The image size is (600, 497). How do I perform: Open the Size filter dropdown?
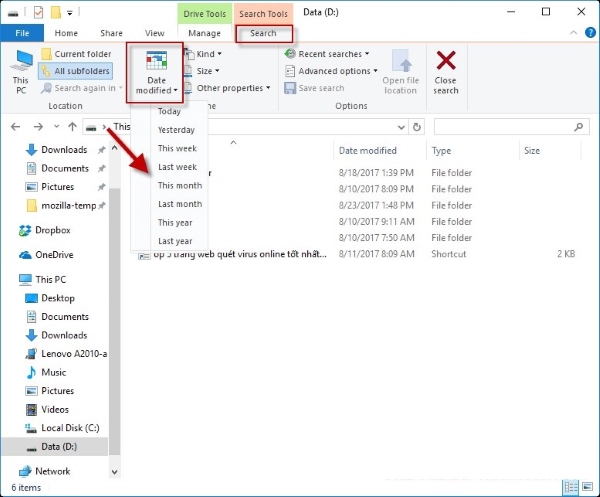coord(205,71)
